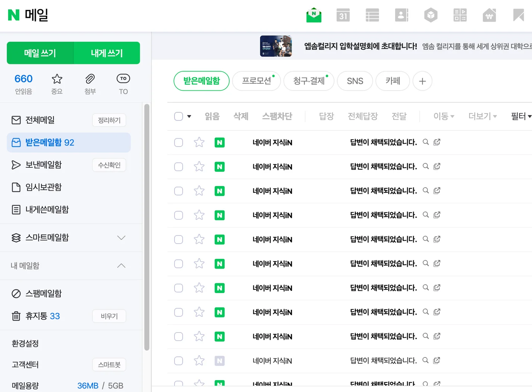Click 메일 쓰기 compose button

pos(40,53)
